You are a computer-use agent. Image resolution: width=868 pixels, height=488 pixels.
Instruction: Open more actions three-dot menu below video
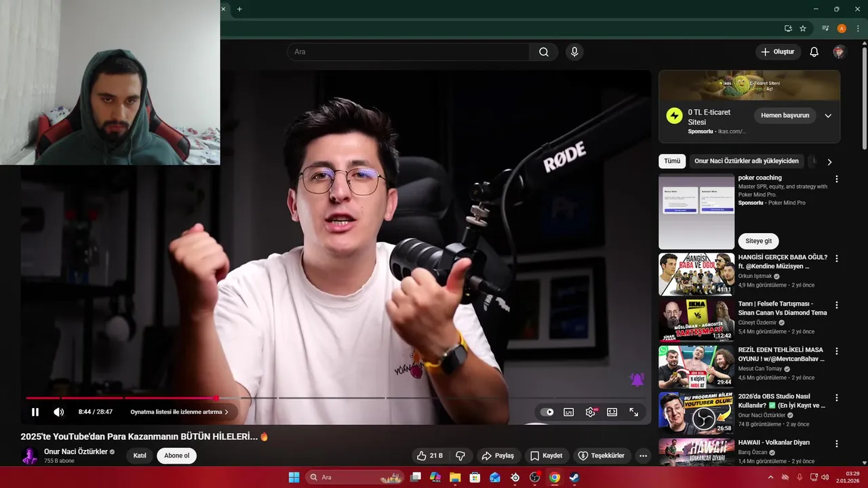643,455
